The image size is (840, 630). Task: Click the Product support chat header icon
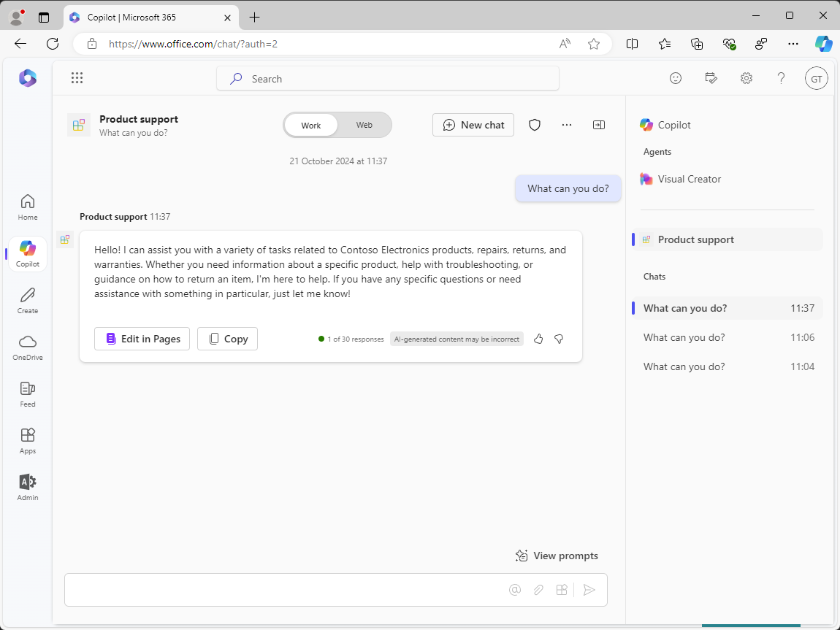pyautogui.click(x=79, y=126)
